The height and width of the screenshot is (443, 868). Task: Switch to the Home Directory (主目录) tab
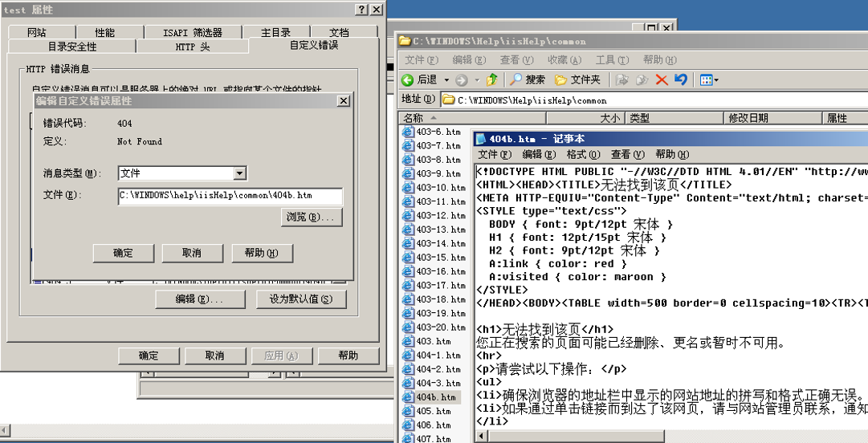276,33
